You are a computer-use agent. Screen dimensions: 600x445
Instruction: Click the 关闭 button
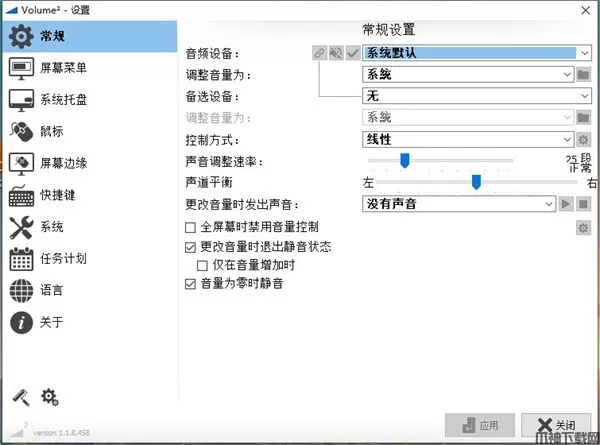pyautogui.click(x=556, y=425)
